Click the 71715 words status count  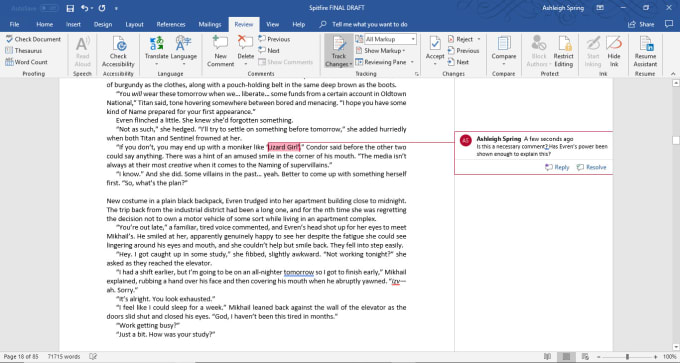coord(64,356)
